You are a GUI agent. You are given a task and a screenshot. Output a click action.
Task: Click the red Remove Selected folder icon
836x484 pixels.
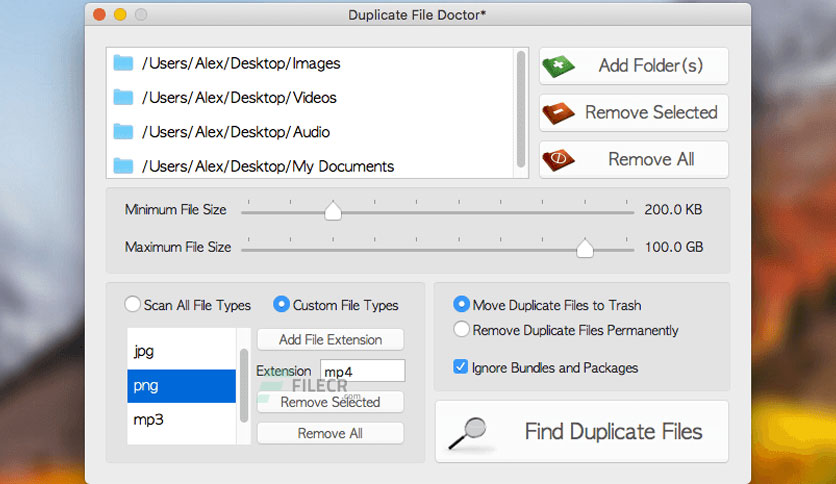tap(558, 113)
